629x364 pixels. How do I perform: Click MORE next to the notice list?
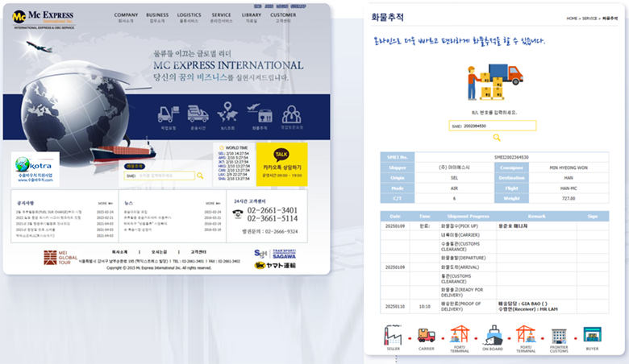click(x=105, y=204)
